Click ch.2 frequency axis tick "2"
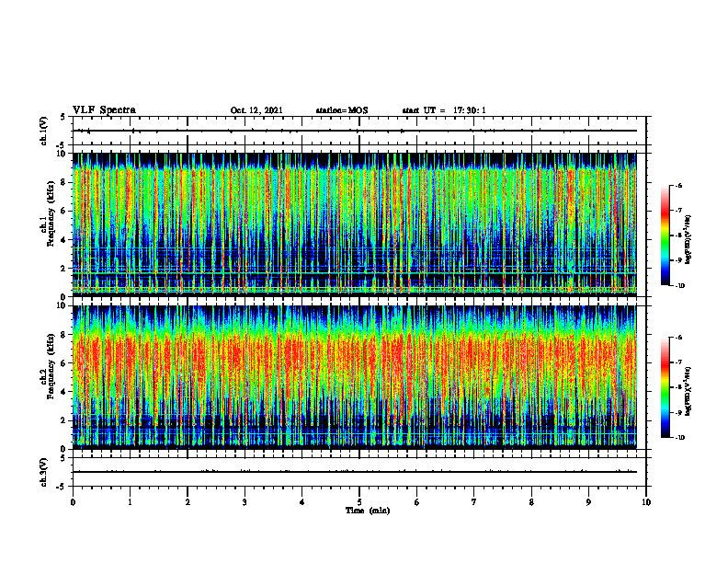728x563 pixels. pos(64,420)
